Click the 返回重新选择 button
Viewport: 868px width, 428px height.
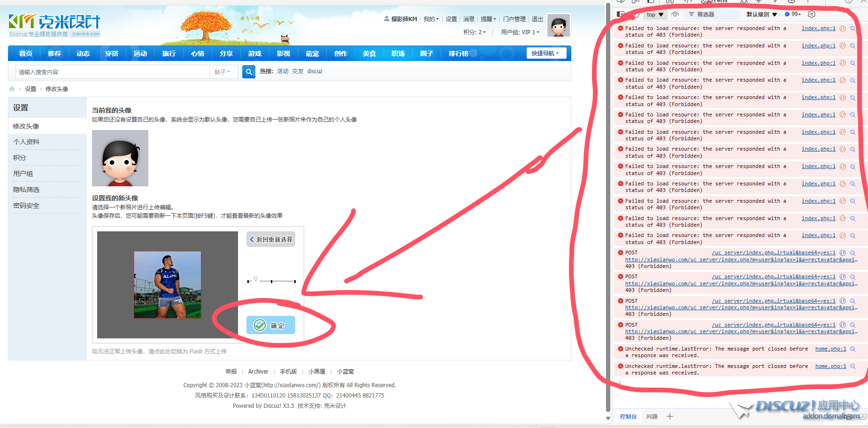pos(270,239)
